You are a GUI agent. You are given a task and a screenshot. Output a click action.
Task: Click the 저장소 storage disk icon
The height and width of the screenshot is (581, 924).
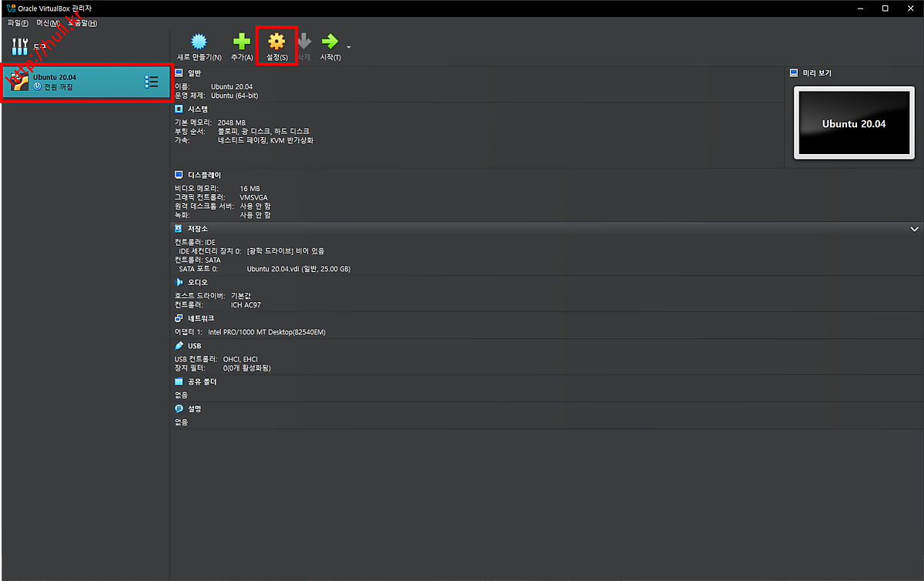coord(179,229)
